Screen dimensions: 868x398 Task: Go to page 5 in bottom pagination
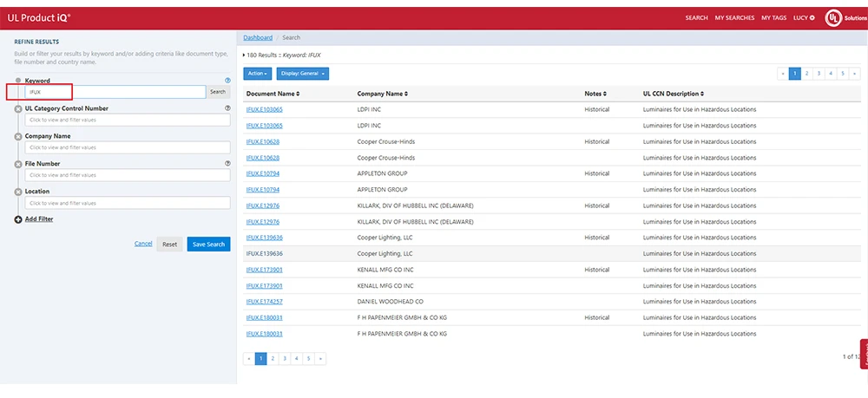pos(309,359)
